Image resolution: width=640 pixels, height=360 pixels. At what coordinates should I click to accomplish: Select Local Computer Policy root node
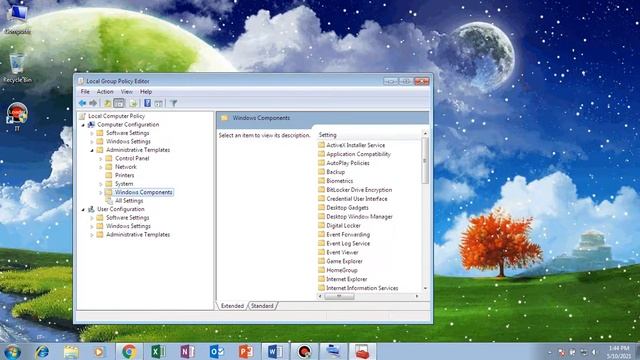point(116,116)
